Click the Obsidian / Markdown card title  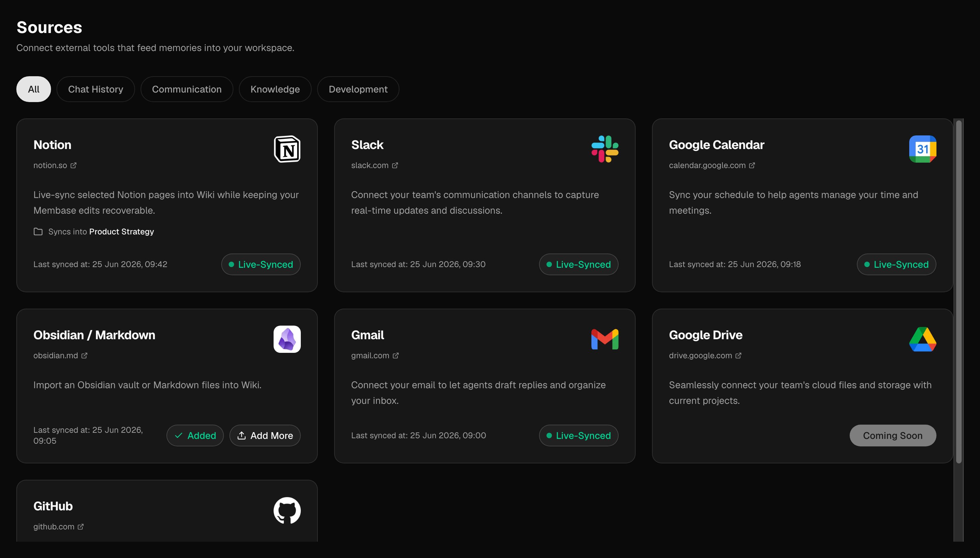point(94,335)
